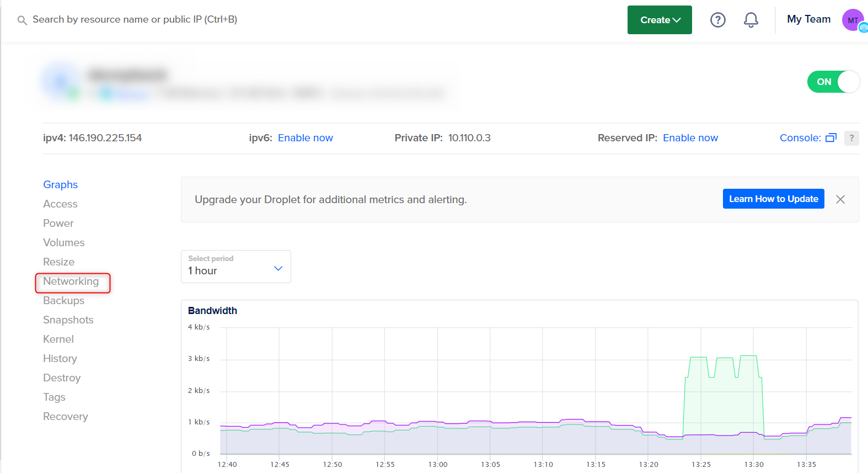Image resolution: width=868 pixels, height=473 pixels.
Task: Expand the Create dropdown button
Action: pos(660,20)
